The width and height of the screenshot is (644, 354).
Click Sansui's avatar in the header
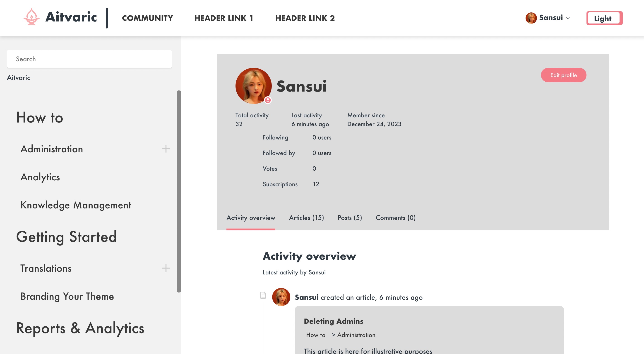(531, 18)
